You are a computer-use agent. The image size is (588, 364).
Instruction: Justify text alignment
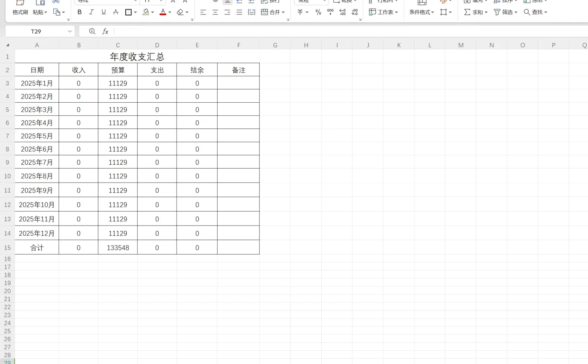click(239, 12)
